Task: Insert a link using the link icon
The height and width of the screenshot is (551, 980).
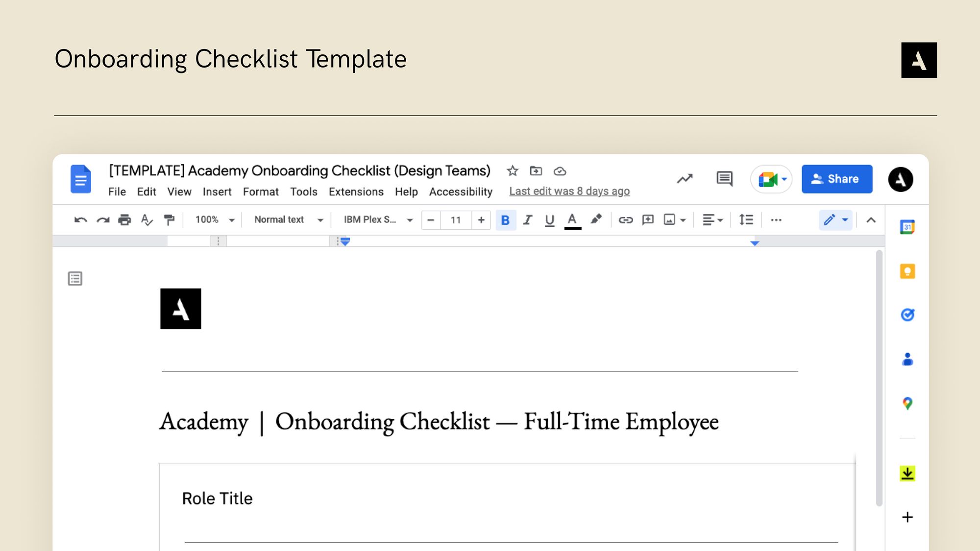Action: 625,220
